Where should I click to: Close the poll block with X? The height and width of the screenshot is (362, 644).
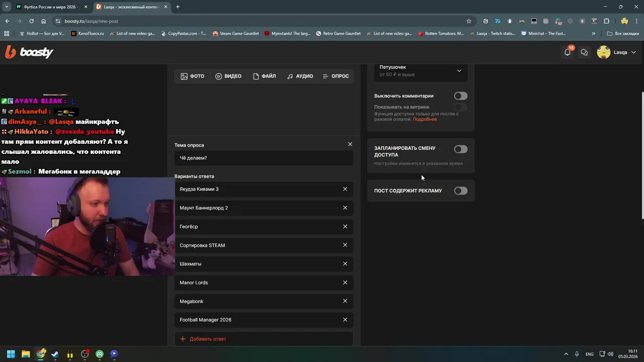[x=350, y=144]
